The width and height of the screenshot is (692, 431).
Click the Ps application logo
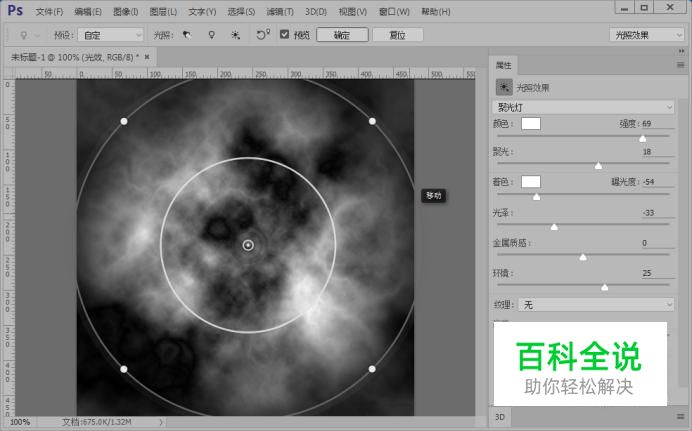(15, 10)
